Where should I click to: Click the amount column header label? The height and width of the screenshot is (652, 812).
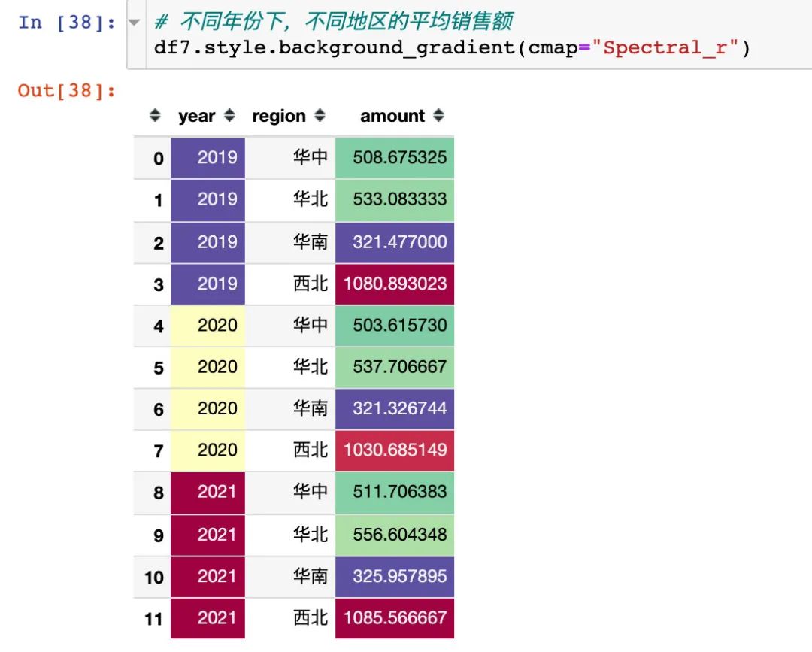(392, 116)
